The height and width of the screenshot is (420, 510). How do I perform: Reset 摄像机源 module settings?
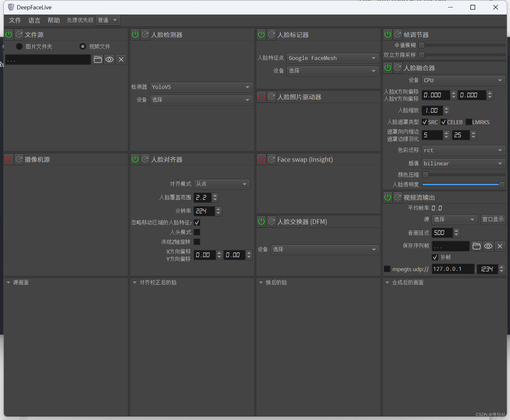(x=19, y=159)
